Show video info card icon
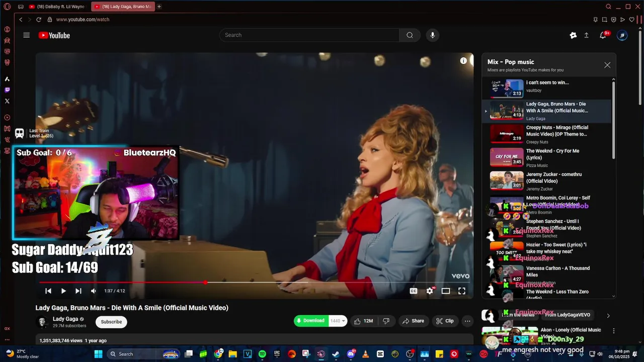 [463, 60]
